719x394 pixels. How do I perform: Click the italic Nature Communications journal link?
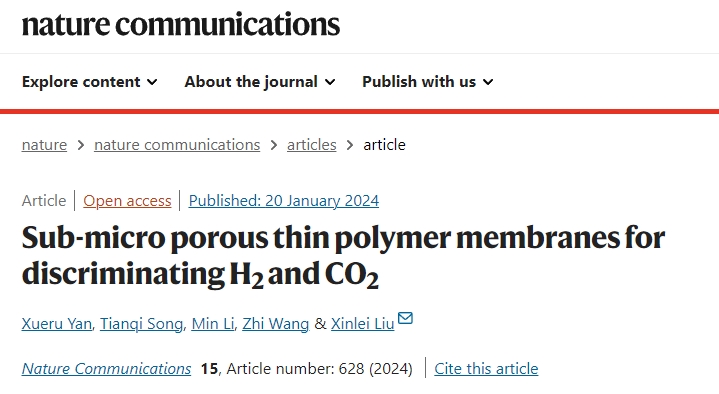[x=106, y=369]
